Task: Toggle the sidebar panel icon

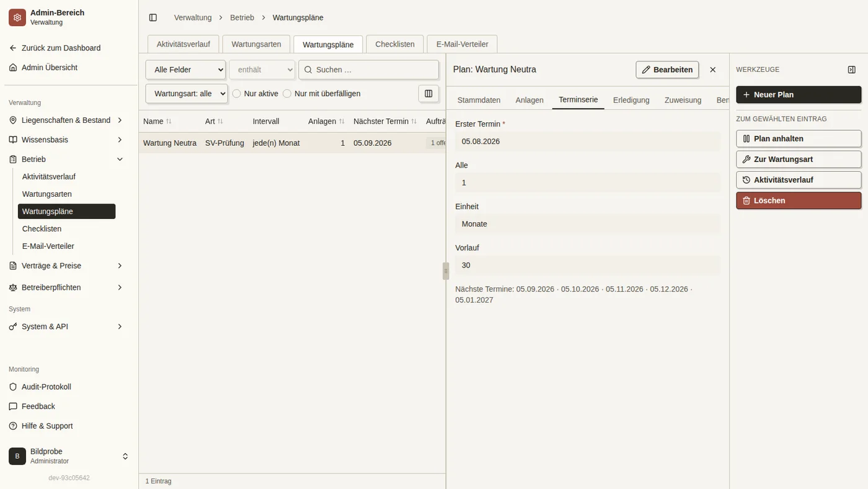Action: [x=153, y=17]
